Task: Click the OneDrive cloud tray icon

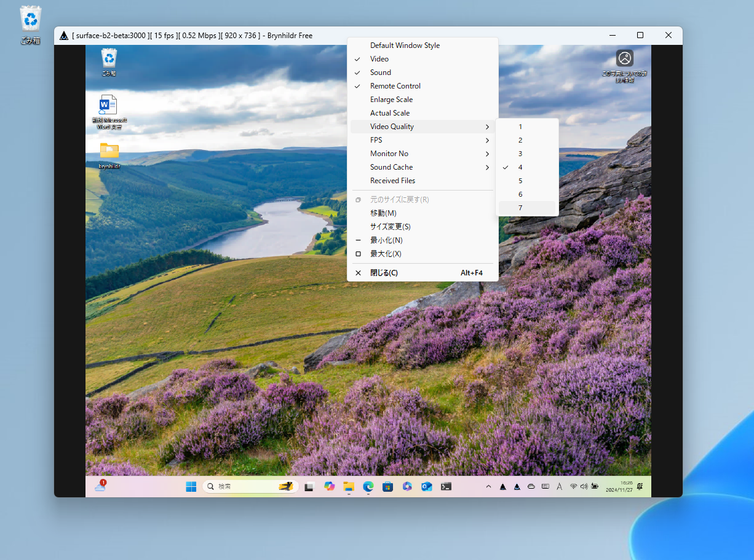Action: [531, 487]
